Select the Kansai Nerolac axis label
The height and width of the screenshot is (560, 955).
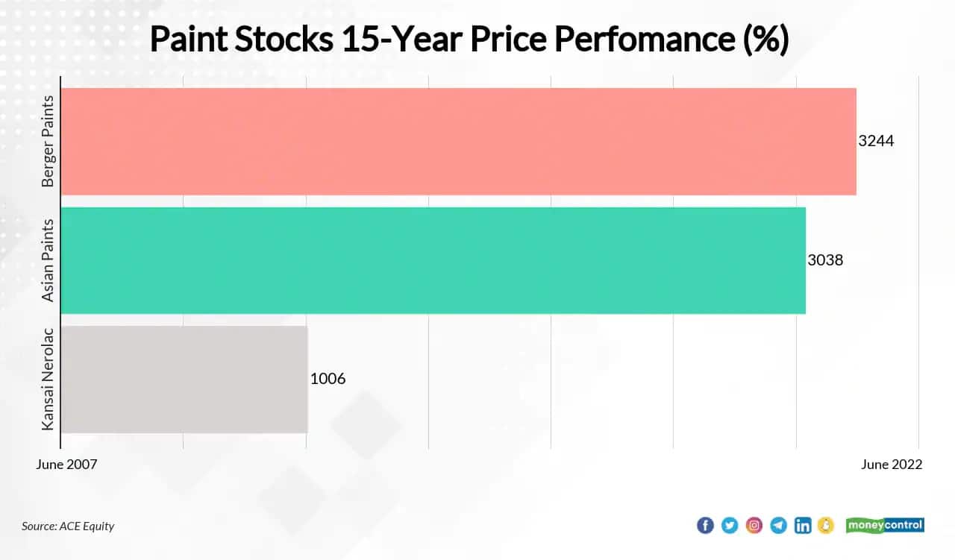click(x=48, y=379)
